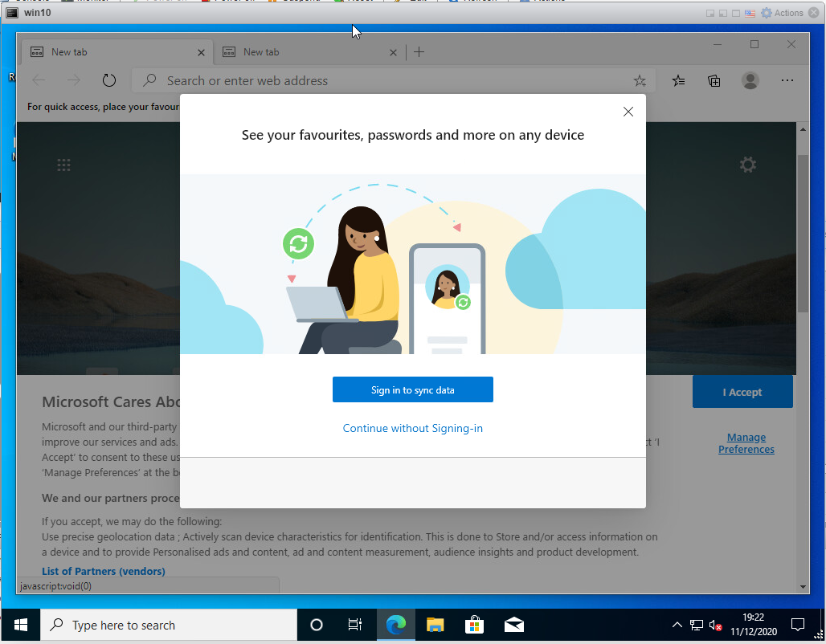Maximize the Edge browser window
Image resolution: width=826 pixels, height=644 pixels.
tap(754, 44)
